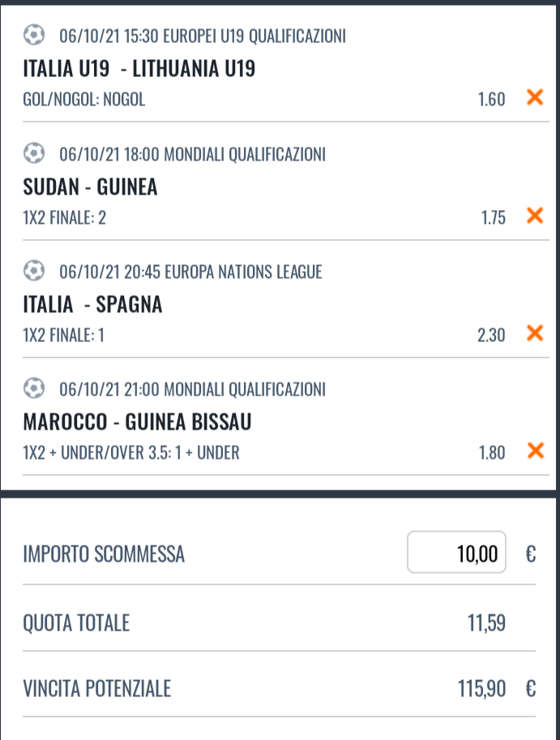Screen dimensions: 560x740
Task: Select the 1.60 odds for NOGOL
Action: tap(491, 99)
